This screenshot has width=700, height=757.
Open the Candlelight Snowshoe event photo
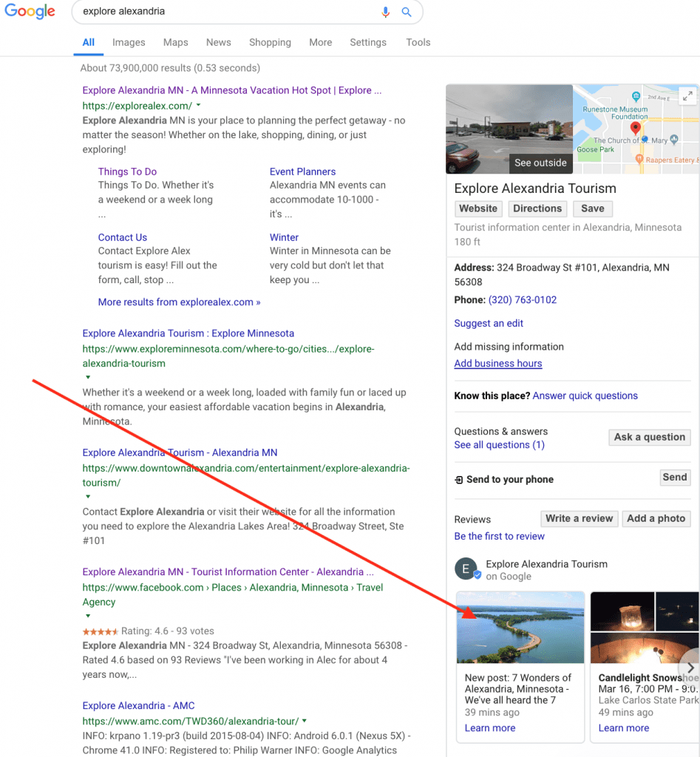coord(645,627)
